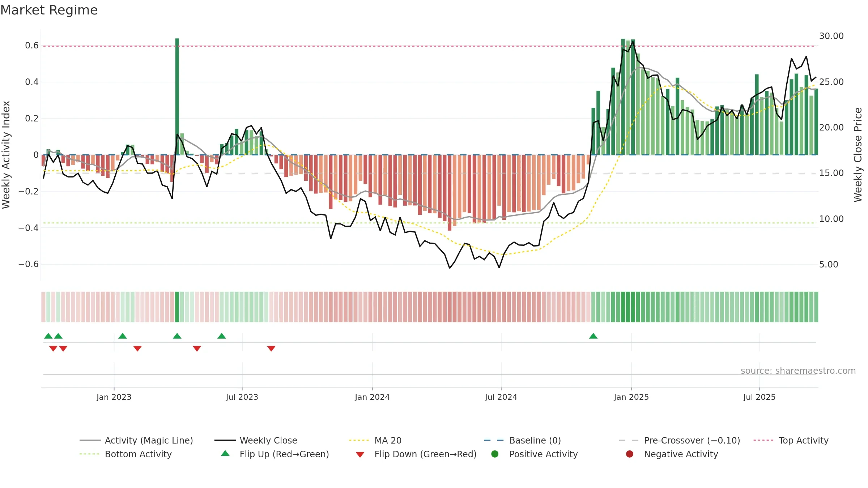Toggle the Baseline (0) legend entry
The height and width of the screenshot is (488, 868).
[522, 440]
